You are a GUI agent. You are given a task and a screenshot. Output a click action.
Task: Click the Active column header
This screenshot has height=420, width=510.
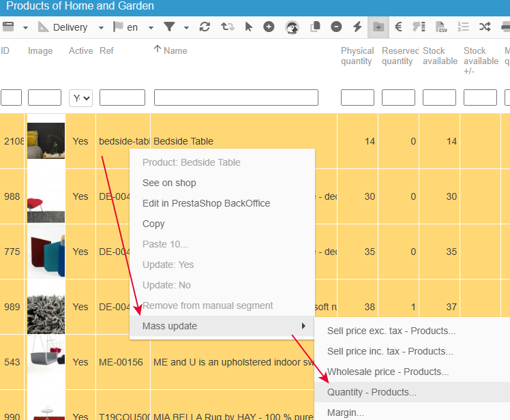coord(80,50)
